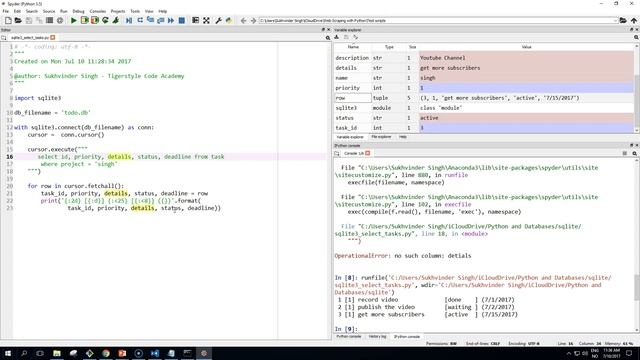640x360 pixels.
Task: Close the sqlite3_select_tasks.py editor tab
Action: tap(53, 38)
